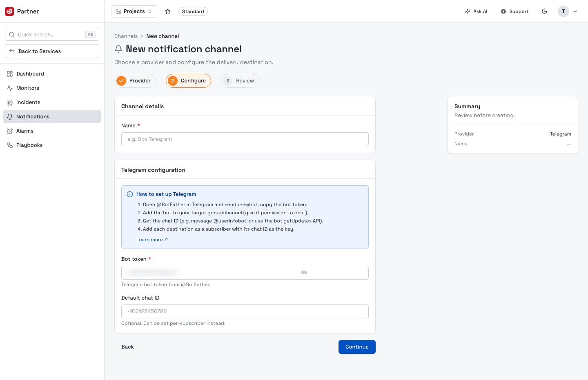Screen dimensions: 588x380
Task: Open Playbooks in sidebar
Action: point(52,145)
